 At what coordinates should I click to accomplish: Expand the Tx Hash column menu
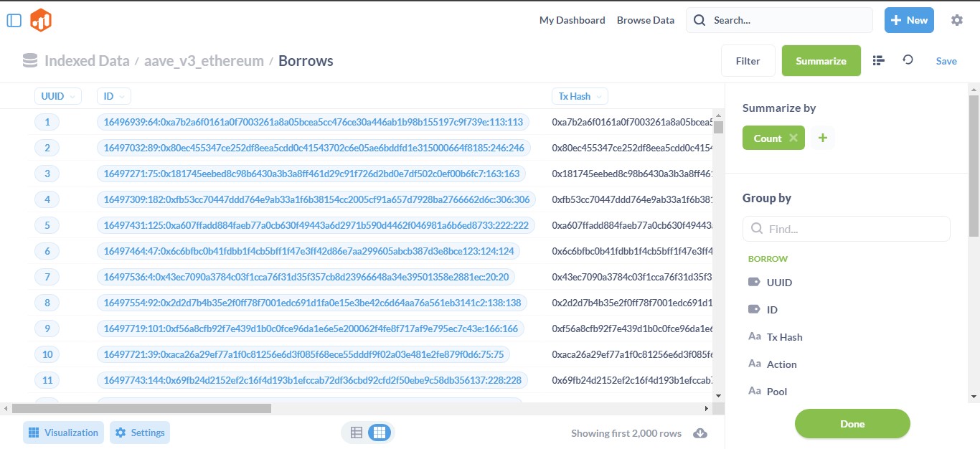coord(580,96)
